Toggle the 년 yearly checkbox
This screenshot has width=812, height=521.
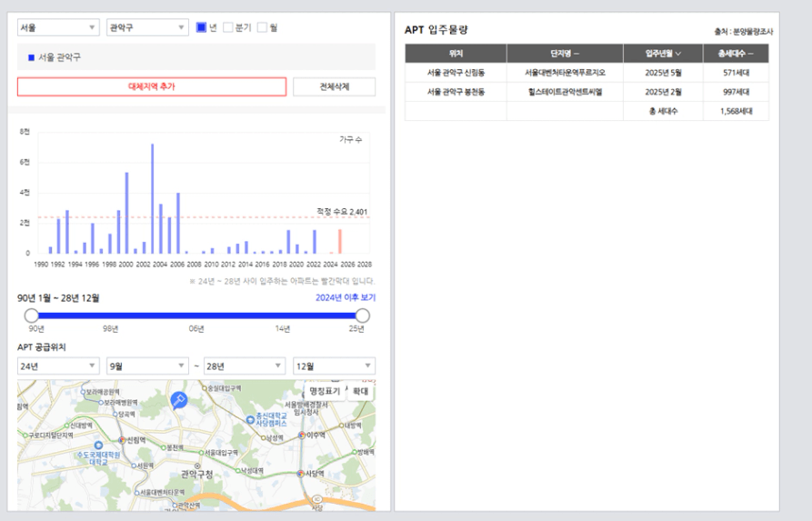click(x=202, y=27)
